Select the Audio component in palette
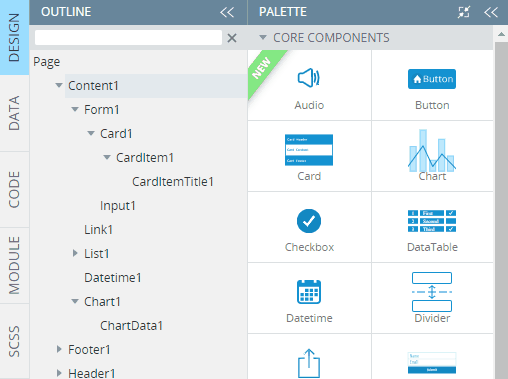 (x=309, y=85)
